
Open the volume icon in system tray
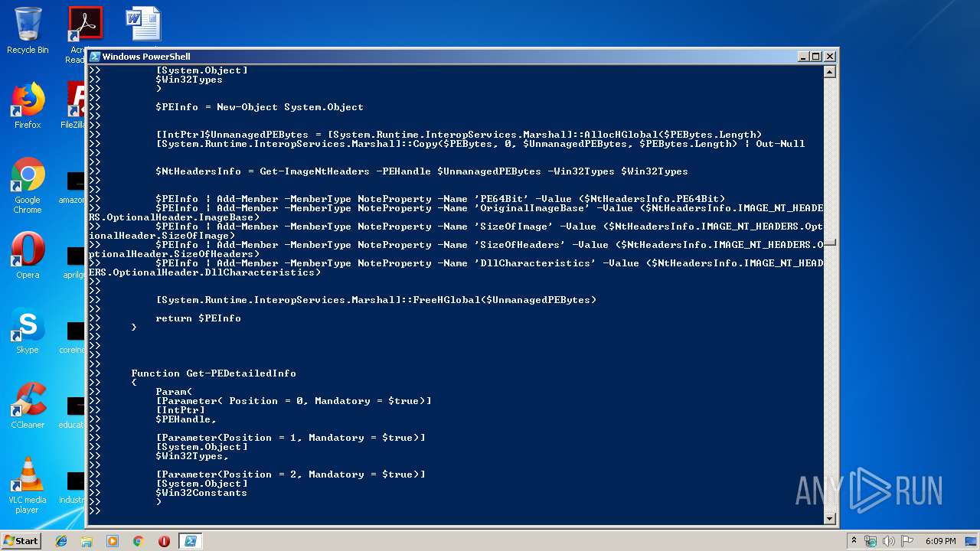pos(889,541)
